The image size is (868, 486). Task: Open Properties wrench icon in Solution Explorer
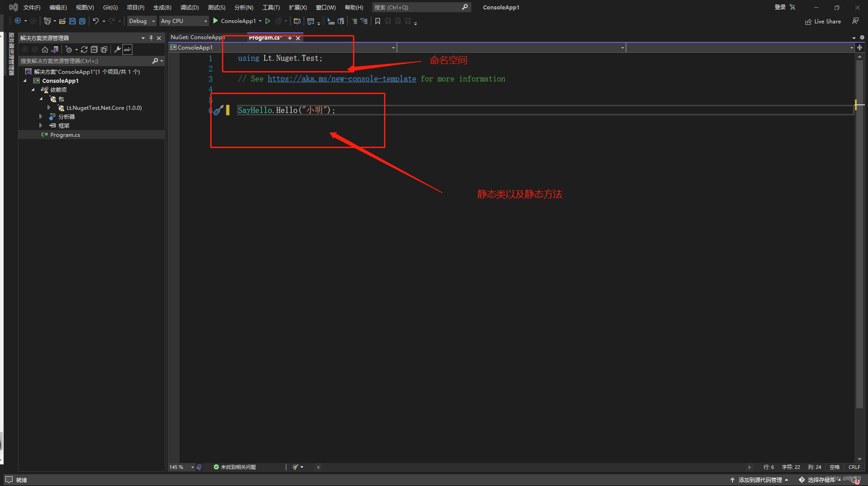pyautogui.click(x=117, y=49)
